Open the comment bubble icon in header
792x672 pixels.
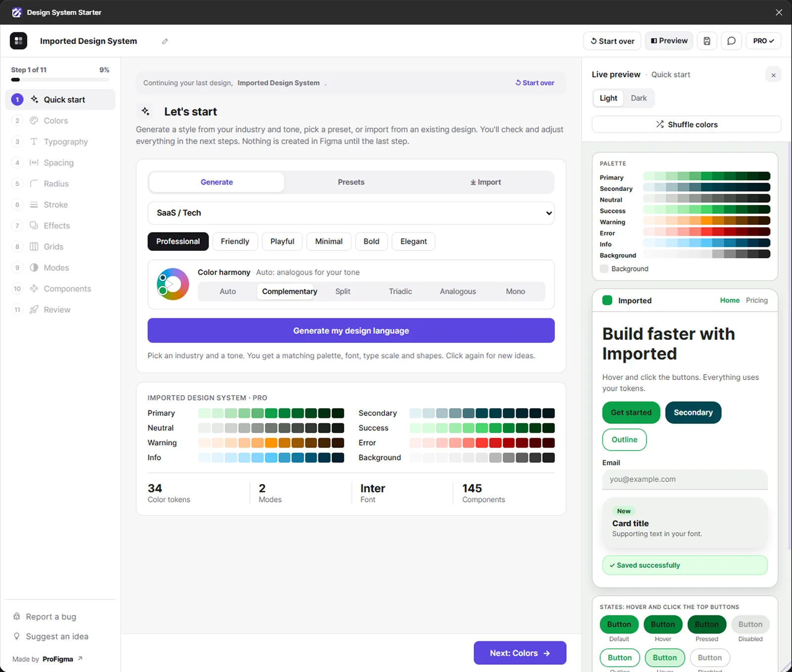coord(731,41)
